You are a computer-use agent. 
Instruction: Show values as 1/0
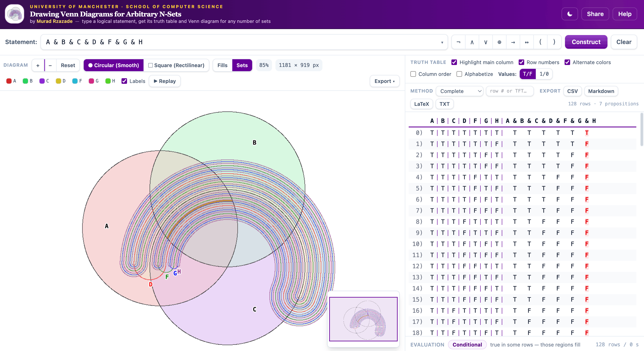pos(544,74)
